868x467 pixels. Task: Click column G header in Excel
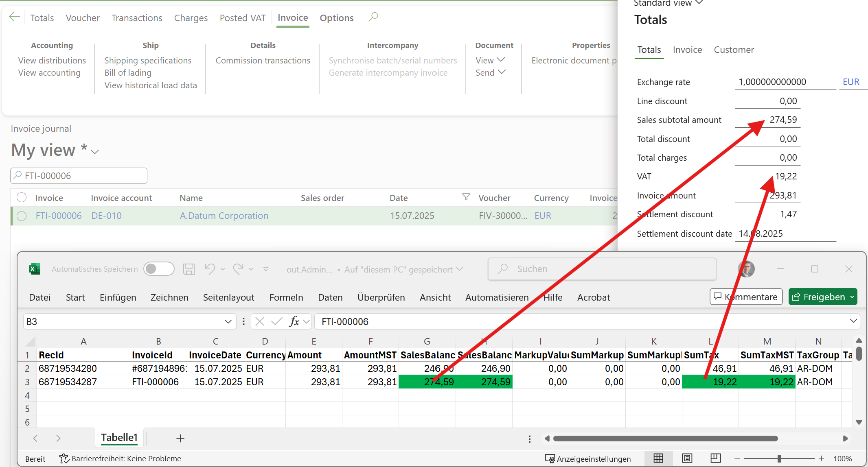427,341
